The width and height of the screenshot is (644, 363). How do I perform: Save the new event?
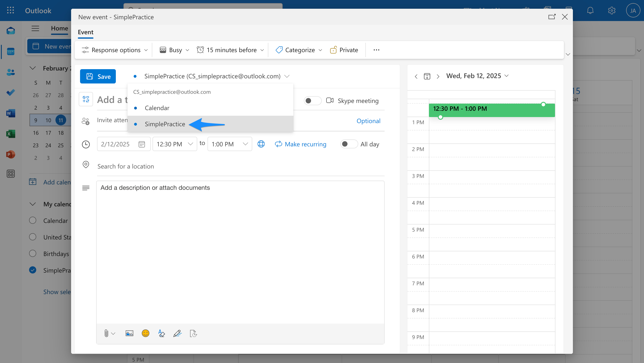98,76
